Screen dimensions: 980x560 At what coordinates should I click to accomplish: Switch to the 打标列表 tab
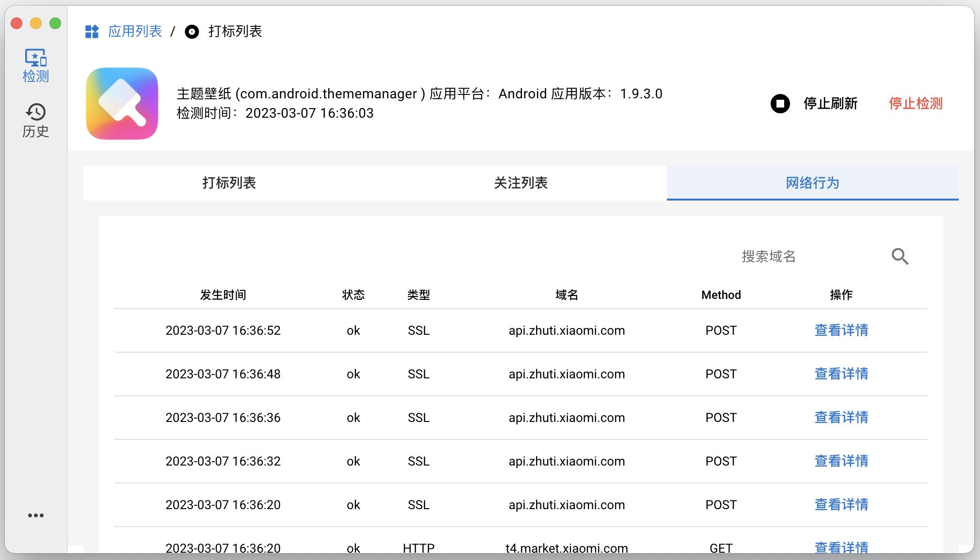pyautogui.click(x=229, y=183)
